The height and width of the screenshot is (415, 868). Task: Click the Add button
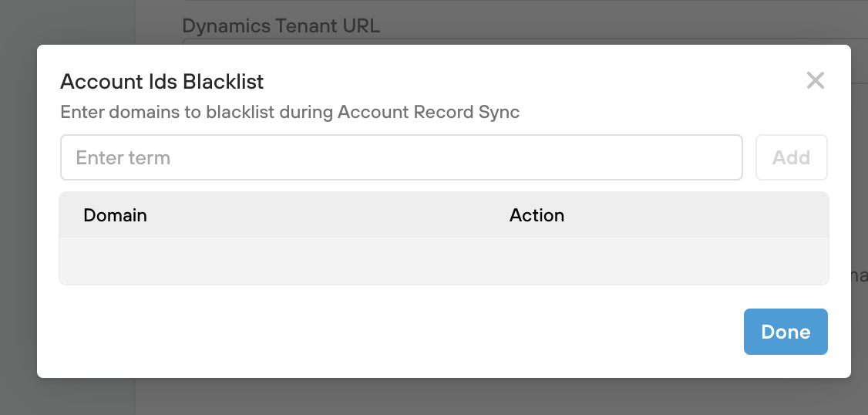point(791,157)
